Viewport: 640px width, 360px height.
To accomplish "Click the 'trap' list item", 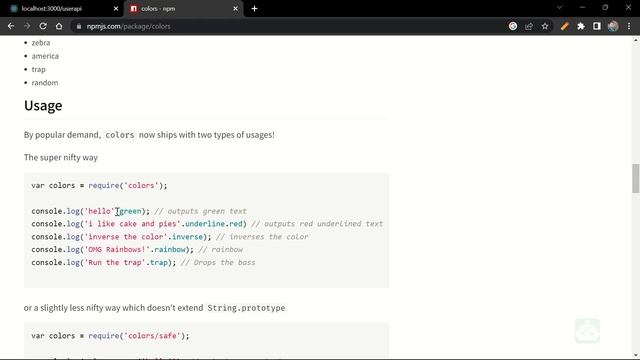I will coord(39,69).
